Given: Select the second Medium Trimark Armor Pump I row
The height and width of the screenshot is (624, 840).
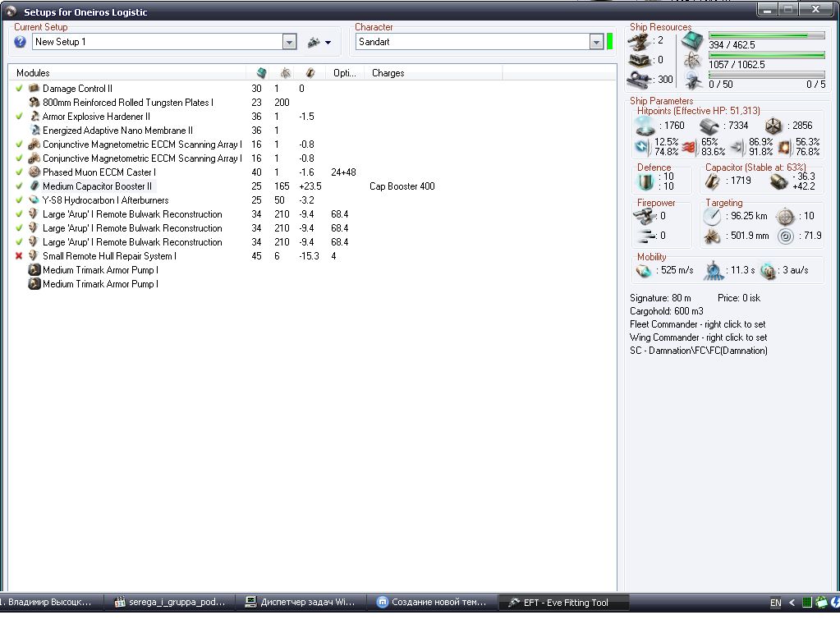Looking at the screenshot, I should [100, 284].
